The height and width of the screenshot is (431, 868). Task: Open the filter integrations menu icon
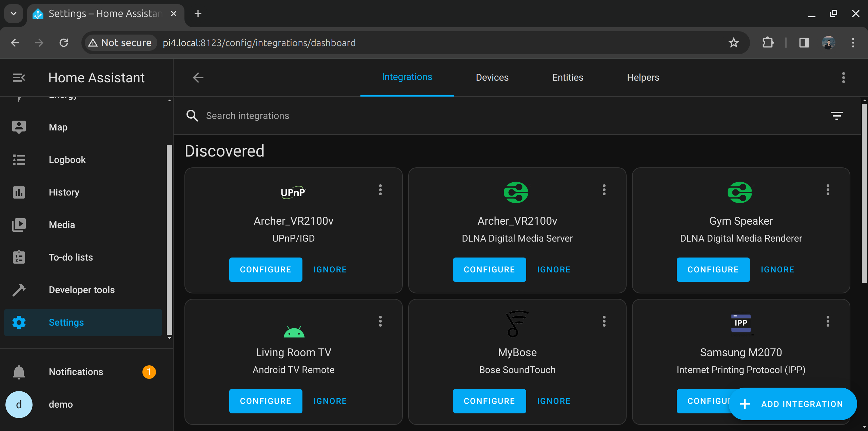pyautogui.click(x=836, y=116)
